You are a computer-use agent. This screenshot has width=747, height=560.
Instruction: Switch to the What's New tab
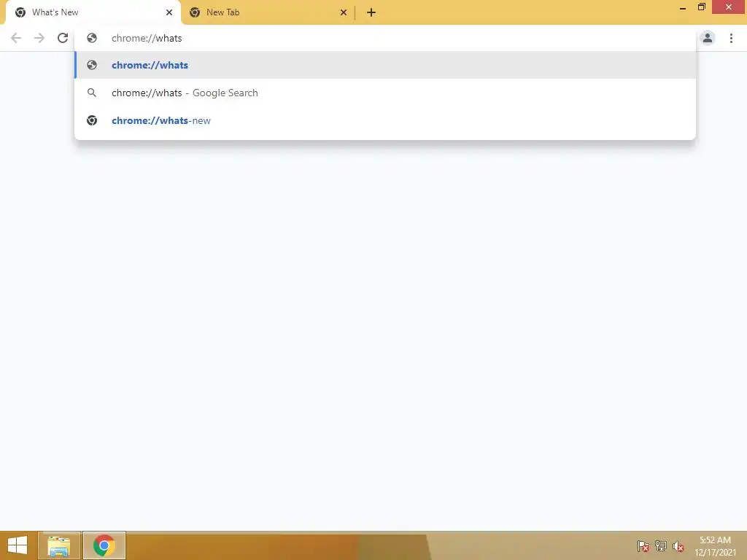(x=93, y=13)
